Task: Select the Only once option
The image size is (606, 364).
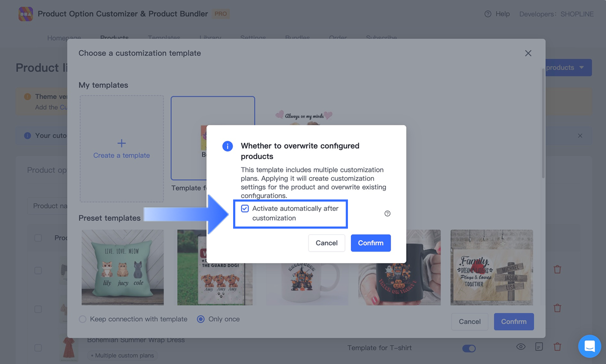Action: coord(201,319)
